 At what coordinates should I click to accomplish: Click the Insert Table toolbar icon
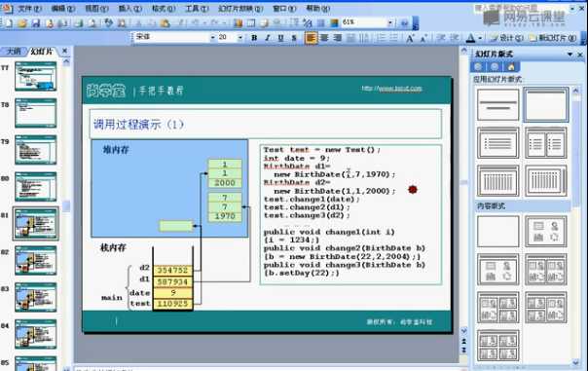tap(251, 23)
